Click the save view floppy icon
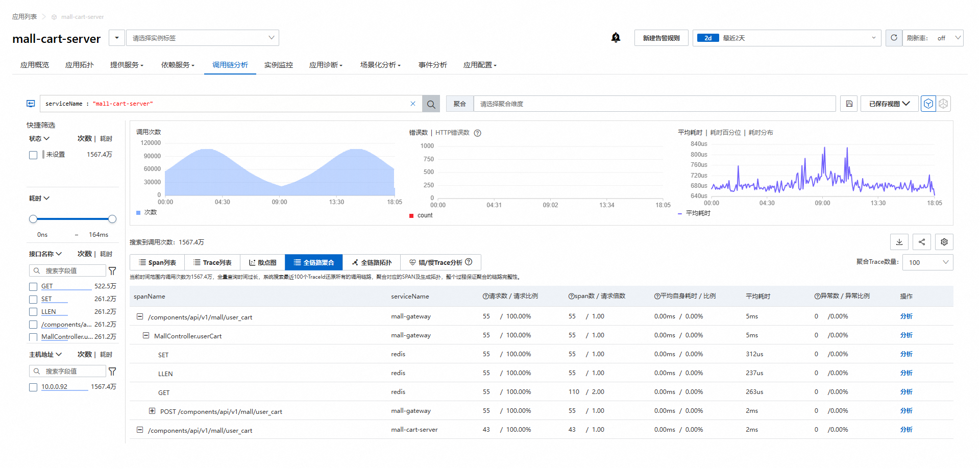Screen dimensions: 980x469 coord(849,104)
